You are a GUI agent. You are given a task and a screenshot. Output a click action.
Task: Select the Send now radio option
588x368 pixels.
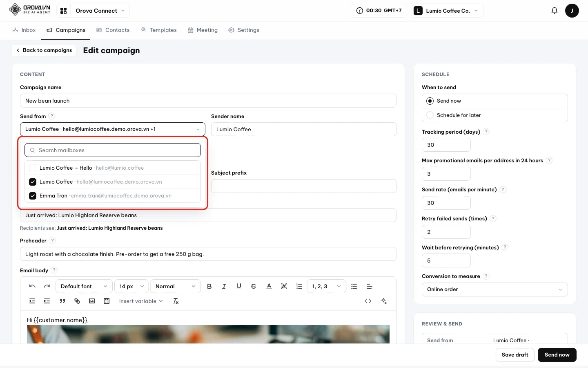click(x=430, y=101)
